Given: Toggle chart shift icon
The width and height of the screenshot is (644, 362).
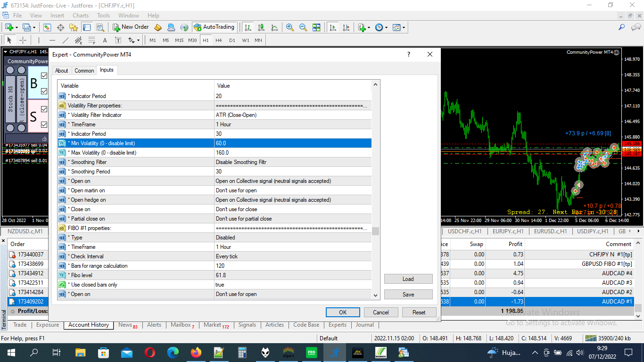Looking at the screenshot, I should 346,27.
